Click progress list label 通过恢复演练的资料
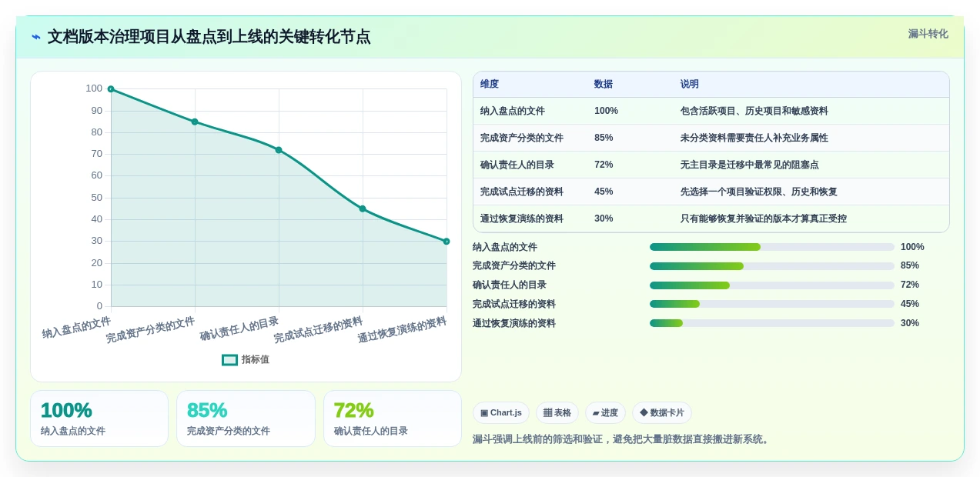This screenshot has width=980, height=477. [514, 323]
